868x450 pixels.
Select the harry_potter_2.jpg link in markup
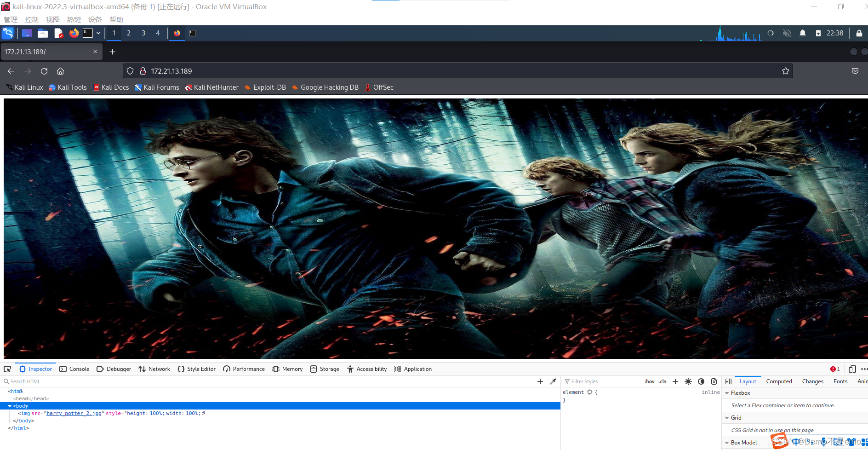coord(74,413)
